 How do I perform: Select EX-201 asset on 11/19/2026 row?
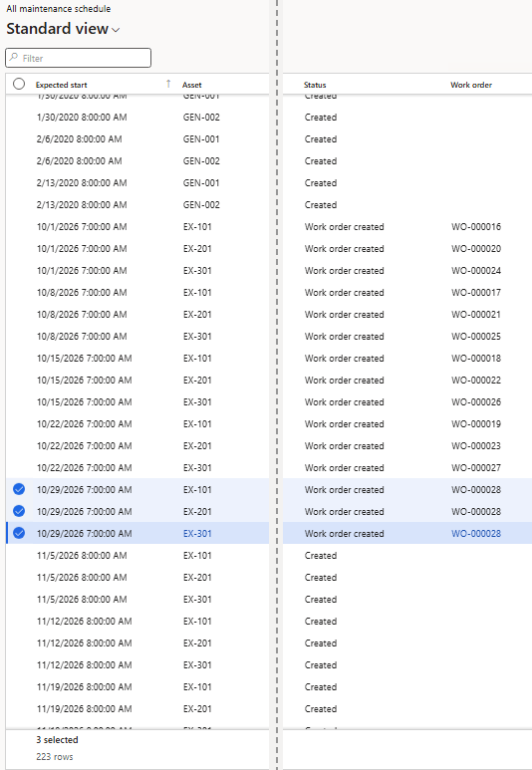[x=197, y=708]
